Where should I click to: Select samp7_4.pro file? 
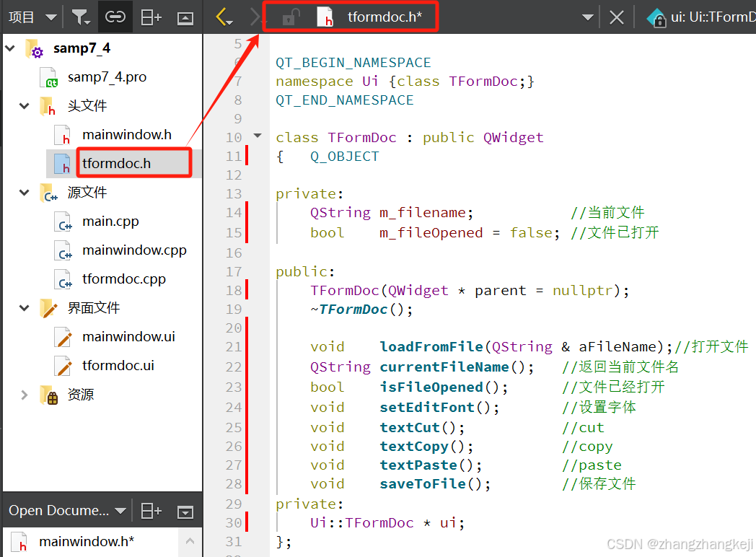107,77
